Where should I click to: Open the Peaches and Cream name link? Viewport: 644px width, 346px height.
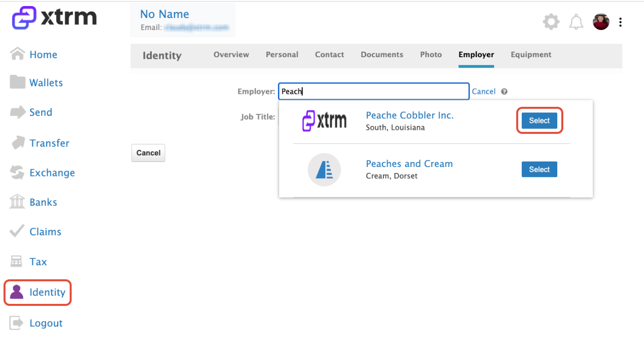(x=409, y=164)
